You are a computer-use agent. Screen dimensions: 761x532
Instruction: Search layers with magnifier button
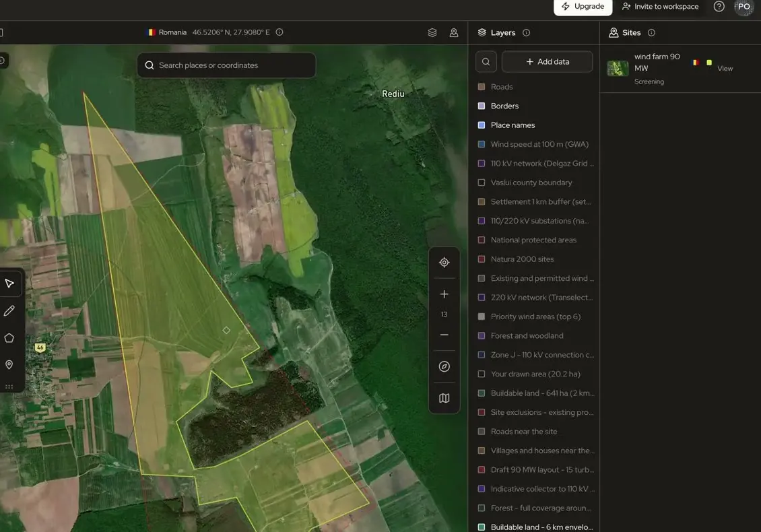coord(486,62)
